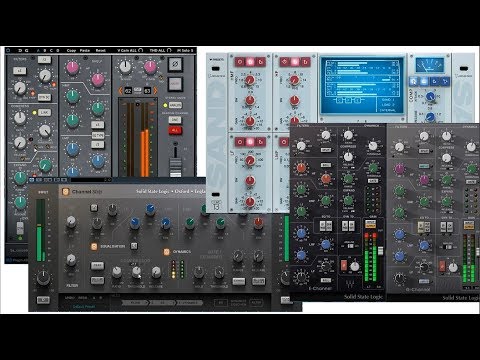Click the icon at left end of gray console toolbar

pos(8,50)
